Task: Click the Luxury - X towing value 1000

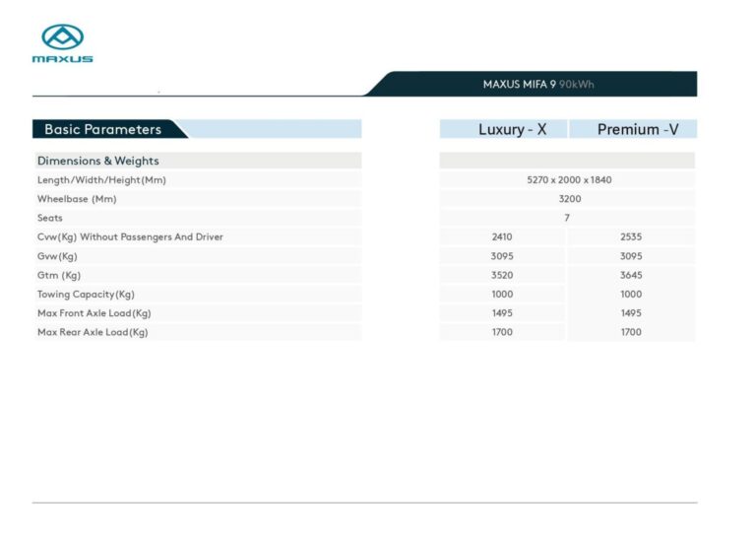Action: click(x=502, y=295)
